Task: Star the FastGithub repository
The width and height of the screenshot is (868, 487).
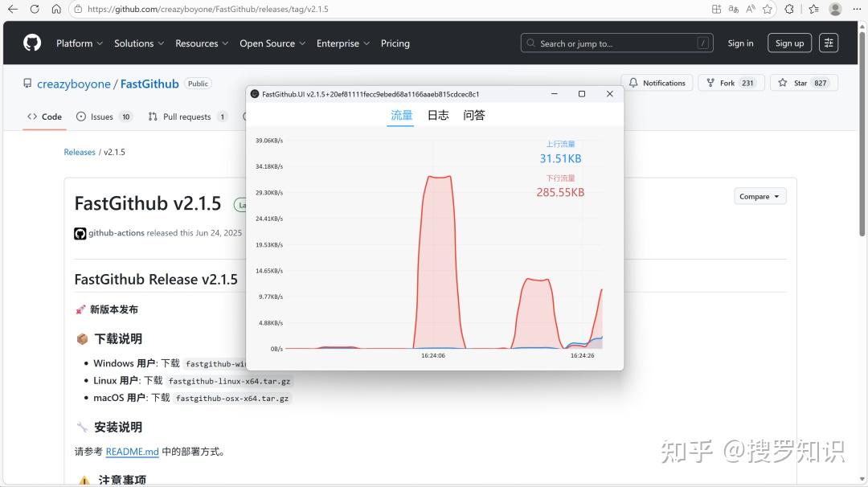Action: 804,83
